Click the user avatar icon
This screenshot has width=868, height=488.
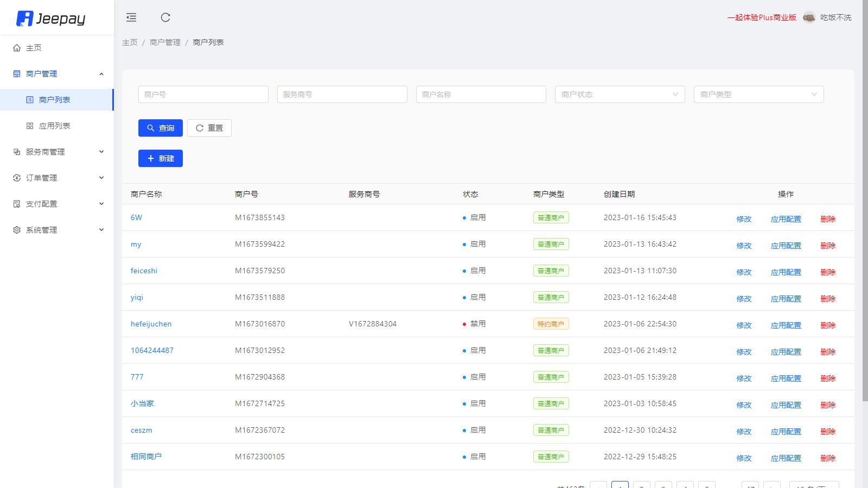point(809,17)
